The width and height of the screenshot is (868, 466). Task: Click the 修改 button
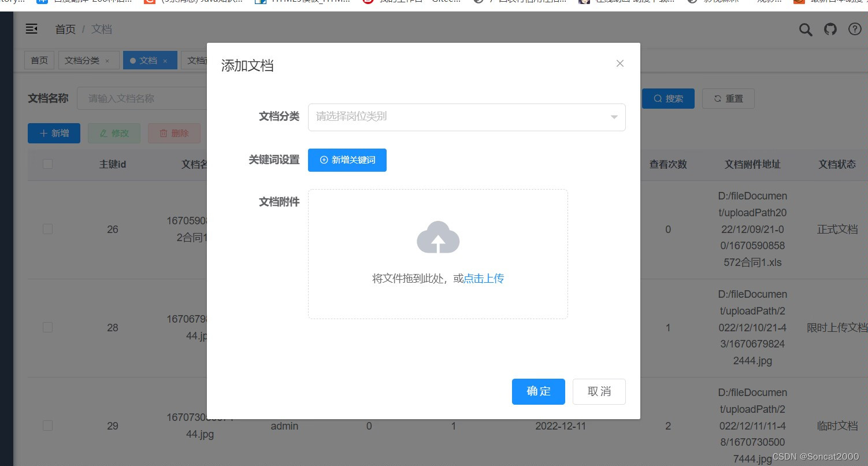pos(114,133)
